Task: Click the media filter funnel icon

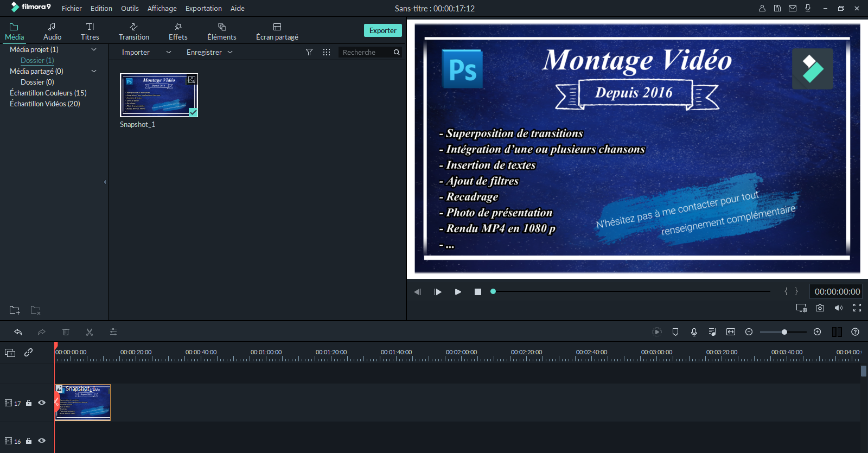Action: pyautogui.click(x=309, y=52)
